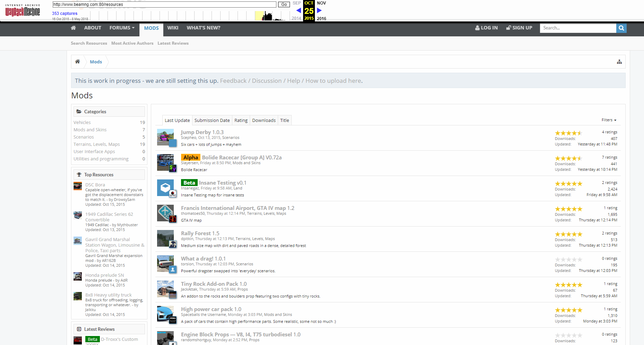Open author Slayersen profile link

point(189,163)
